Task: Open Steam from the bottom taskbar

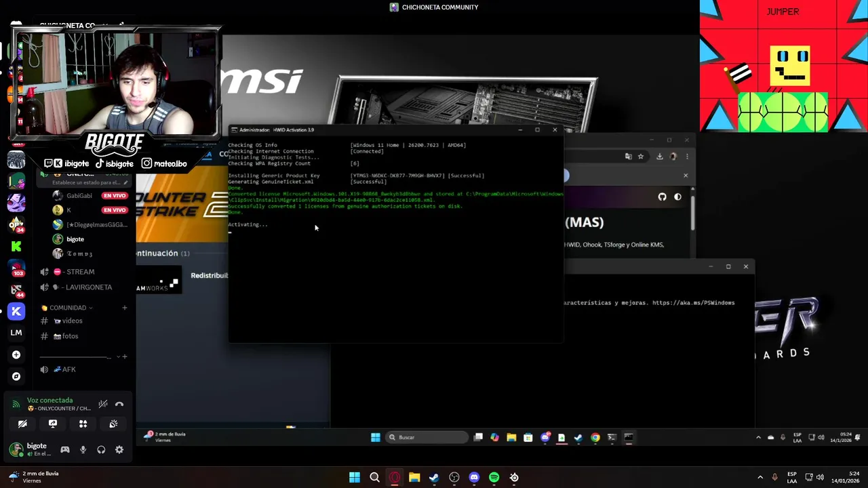Action: [x=434, y=477]
